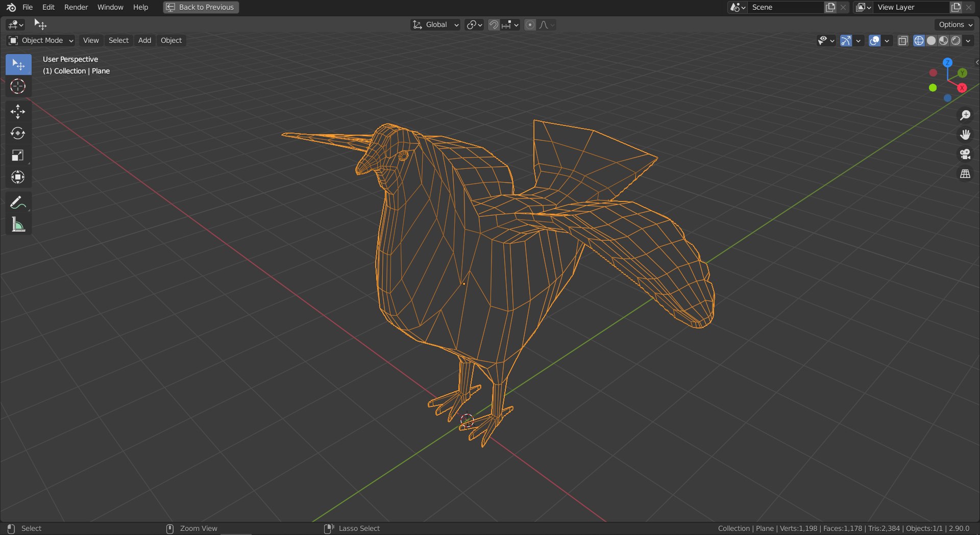Open the Window menu
This screenshot has height=535, width=980.
tap(110, 7)
